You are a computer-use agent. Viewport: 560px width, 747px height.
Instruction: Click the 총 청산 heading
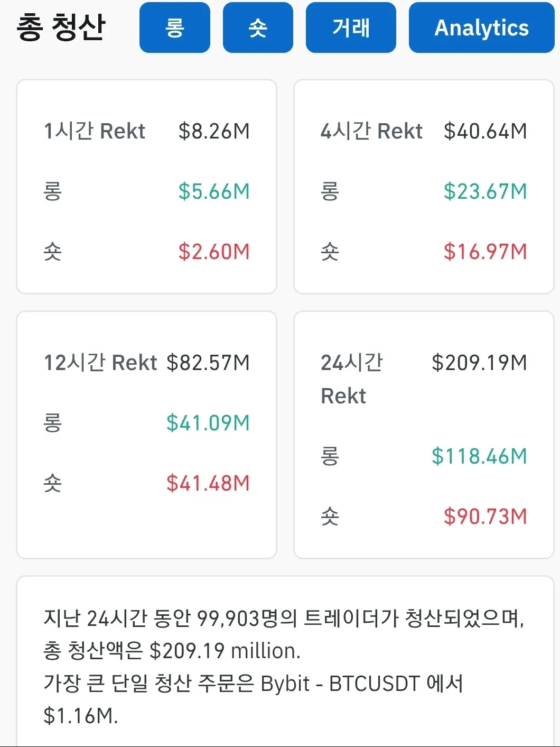click(61, 27)
